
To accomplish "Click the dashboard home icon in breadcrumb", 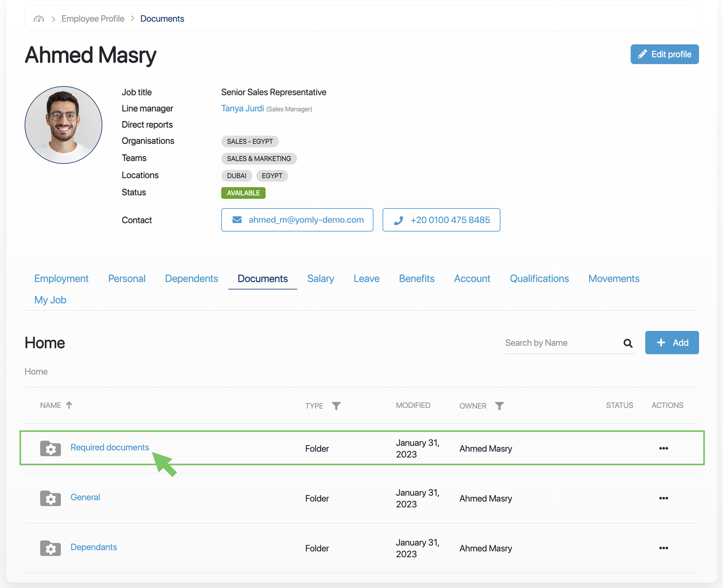I will pyautogui.click(x=39, y=19).
